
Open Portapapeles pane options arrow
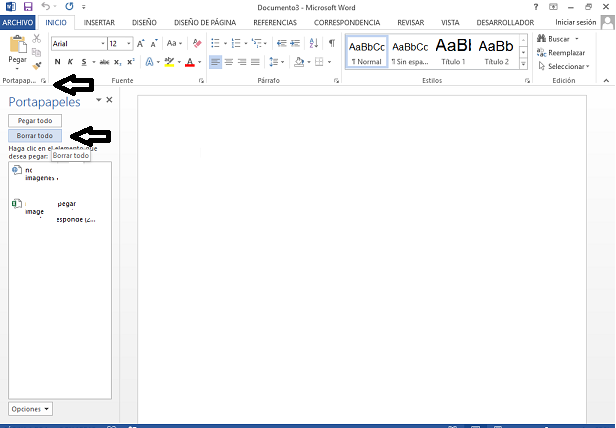[99, 100]
